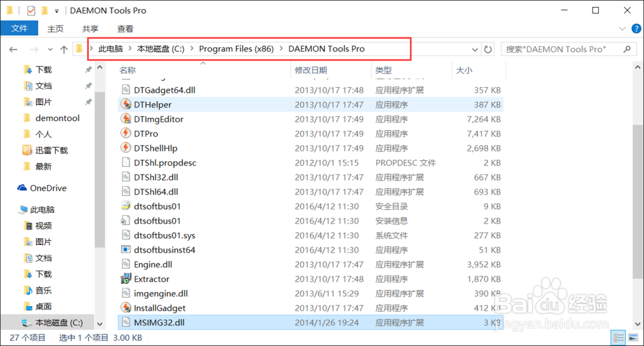
Task: Click the DTShellHlp application icon
Action: [x=126, y=148]
